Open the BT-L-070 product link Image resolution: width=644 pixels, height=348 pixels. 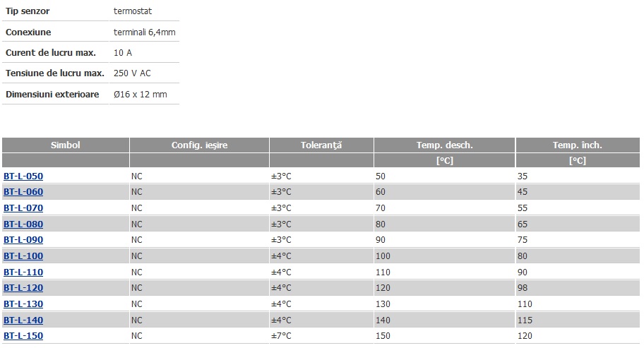(x=23, y=208)
